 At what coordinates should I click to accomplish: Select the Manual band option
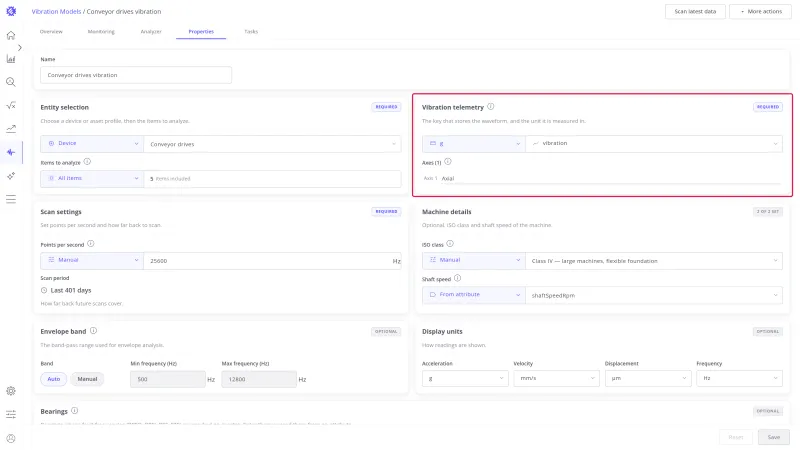coord(87,379)
